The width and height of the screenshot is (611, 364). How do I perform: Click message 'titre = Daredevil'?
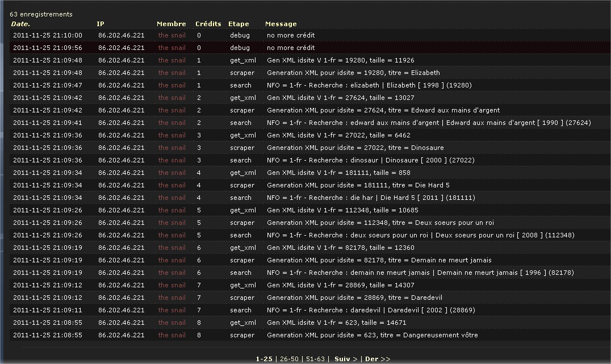pos(354,298)
